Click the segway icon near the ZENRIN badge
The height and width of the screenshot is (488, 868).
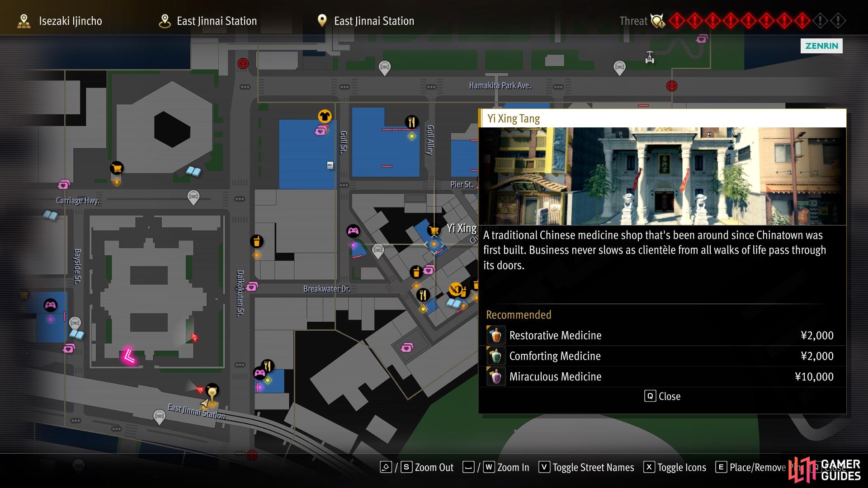point(650,57)
